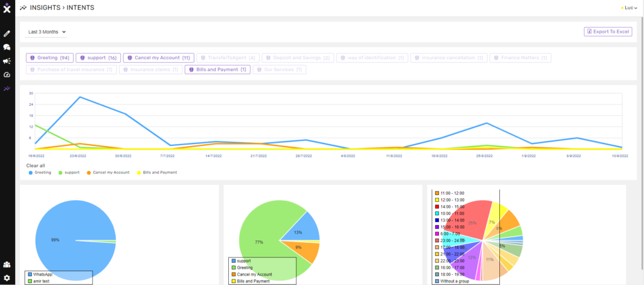
Task: Toggle the support (16) intent chip
Action: coord(98,58)
